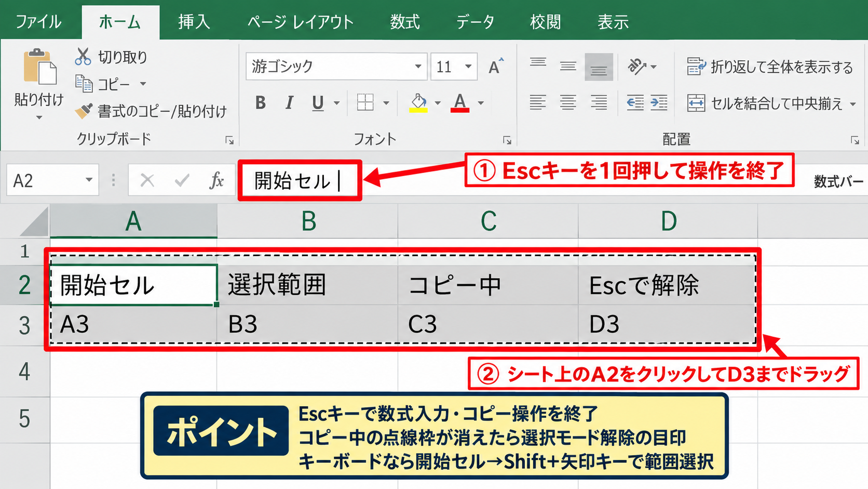Screen dimensions: 868x489
Task: Decrease indent icon in alignment group
Action: pyautogui.click(x=635, y=102)
